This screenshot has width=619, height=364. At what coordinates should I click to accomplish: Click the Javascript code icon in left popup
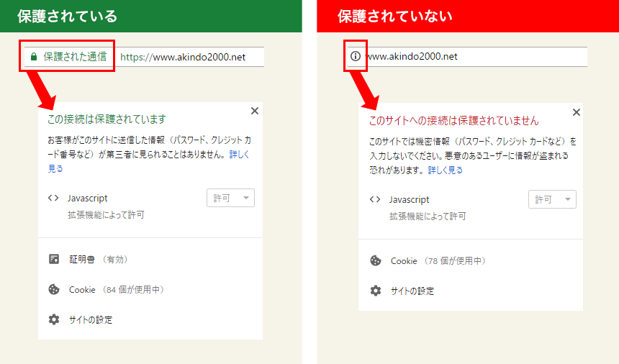pyautogui.click(x=53, y=199)
